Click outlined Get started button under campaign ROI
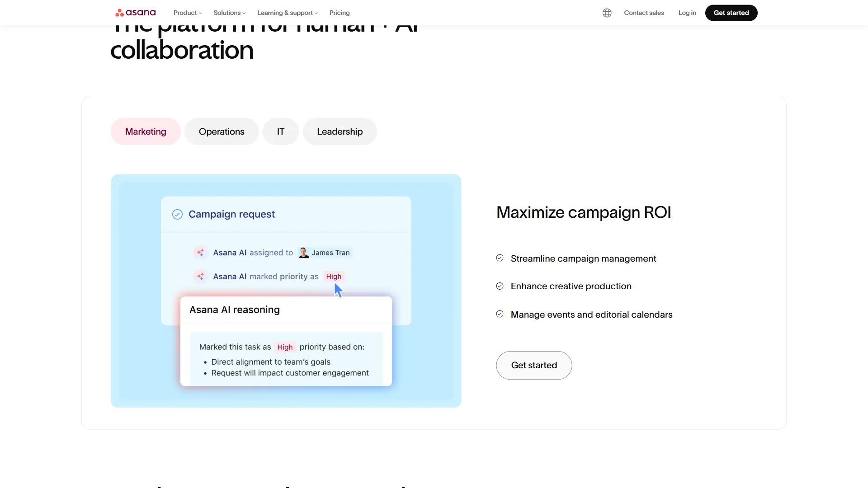 [x=534, y=365]
